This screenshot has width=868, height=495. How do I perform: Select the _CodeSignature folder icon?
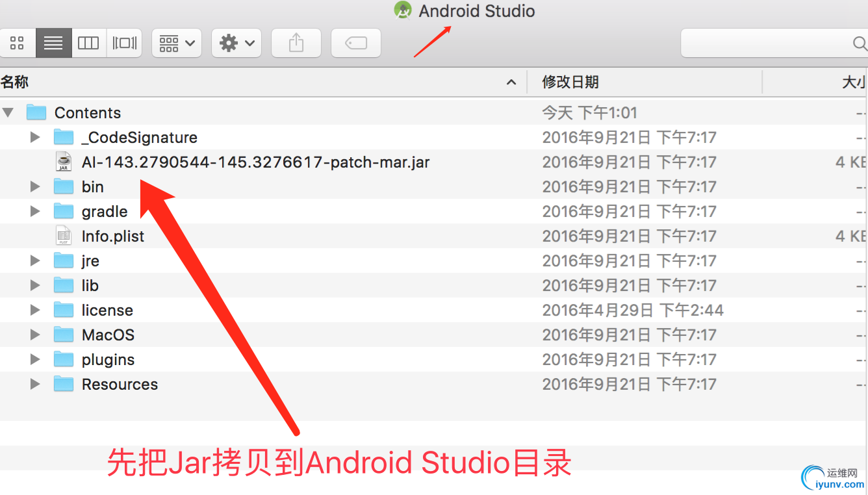(x=64, y=137)
